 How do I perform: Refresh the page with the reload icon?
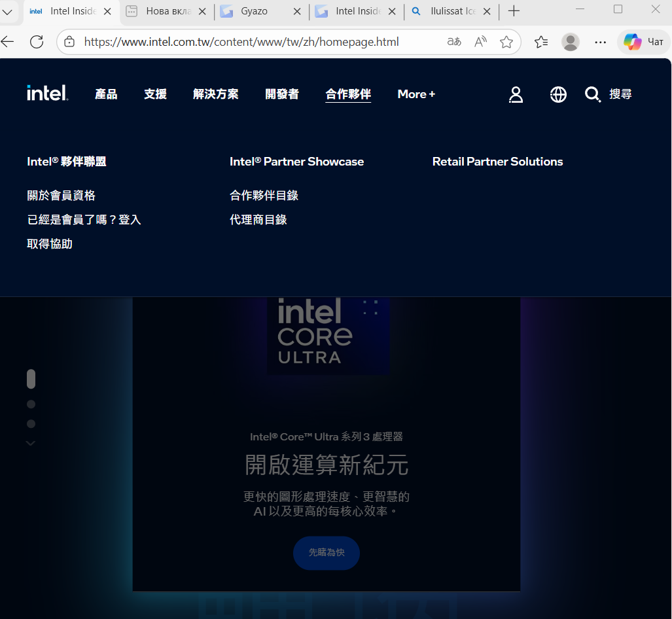point(37,42)
